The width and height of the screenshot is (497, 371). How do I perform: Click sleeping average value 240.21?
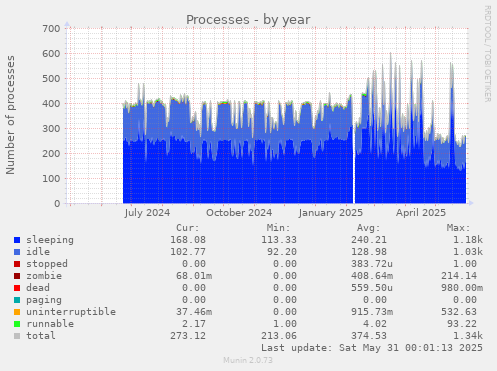tap(369, 240)
